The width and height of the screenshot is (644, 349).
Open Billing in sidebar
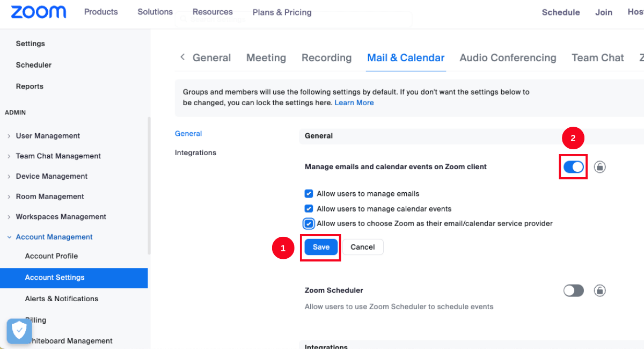coord(35,320)
